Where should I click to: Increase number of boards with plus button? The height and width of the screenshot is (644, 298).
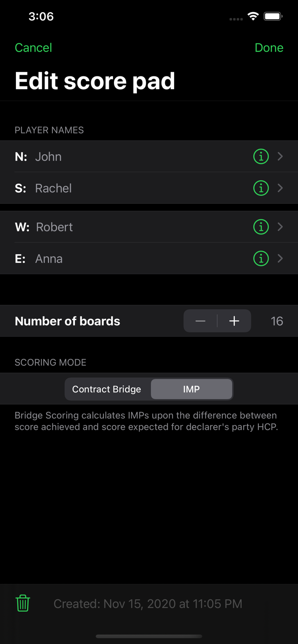coord(233,321)
